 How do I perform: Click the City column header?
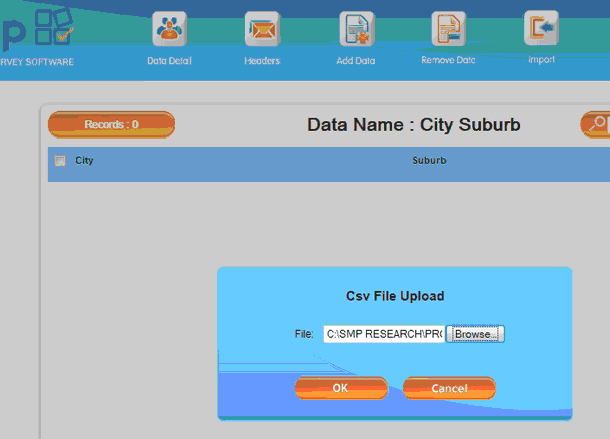tap(84, 160)
